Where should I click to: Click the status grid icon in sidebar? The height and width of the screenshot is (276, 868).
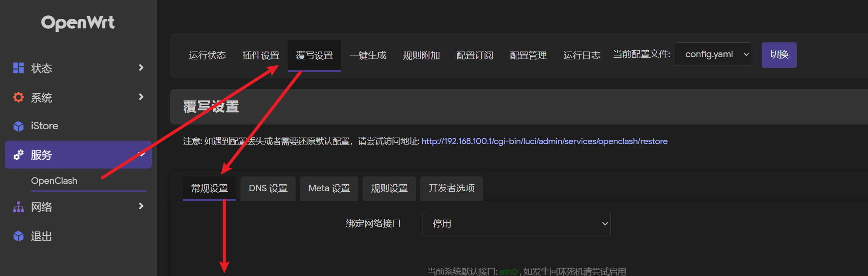18,68
